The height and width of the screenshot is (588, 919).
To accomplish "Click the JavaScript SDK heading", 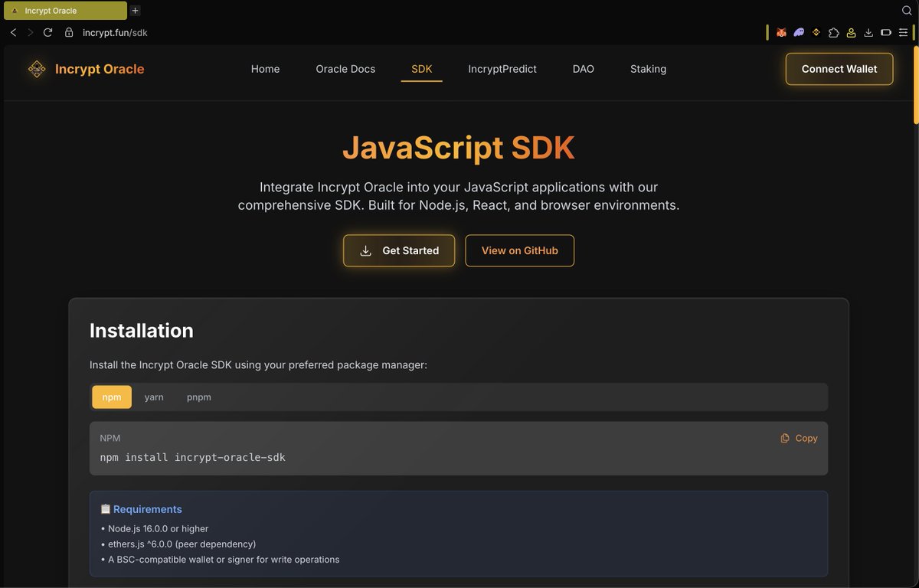I will point(459,148).
